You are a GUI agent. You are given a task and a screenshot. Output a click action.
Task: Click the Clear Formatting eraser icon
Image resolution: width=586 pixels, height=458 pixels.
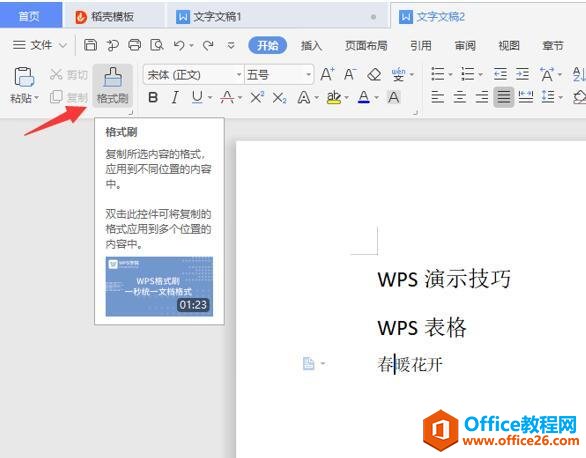pos(374,74)
